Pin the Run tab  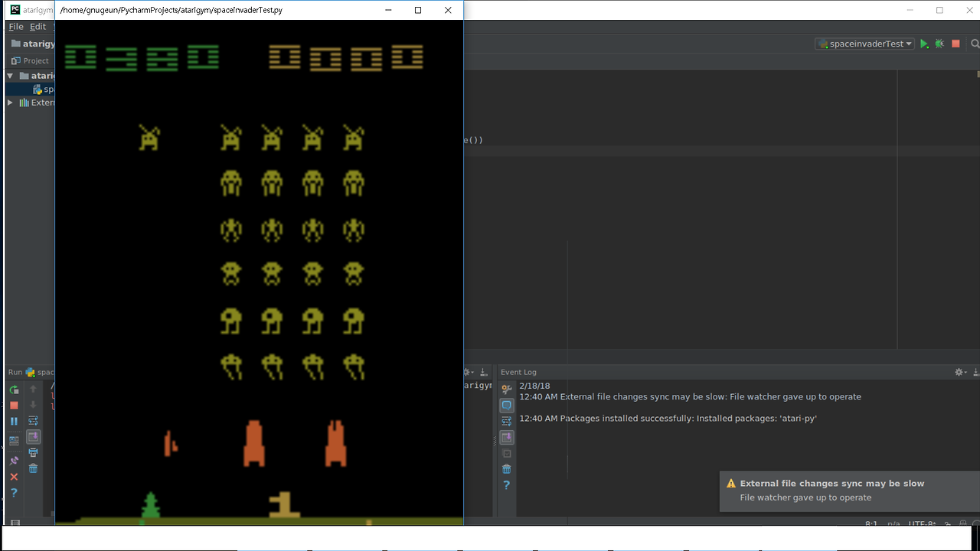click(x=14, y=461)
